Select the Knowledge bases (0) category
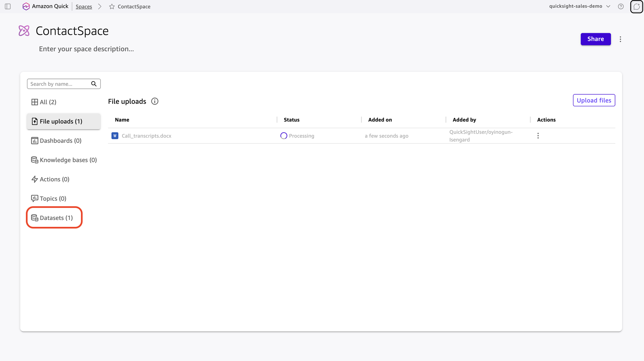The width and height of the screenshot is (644, 361). click(64, 160)
